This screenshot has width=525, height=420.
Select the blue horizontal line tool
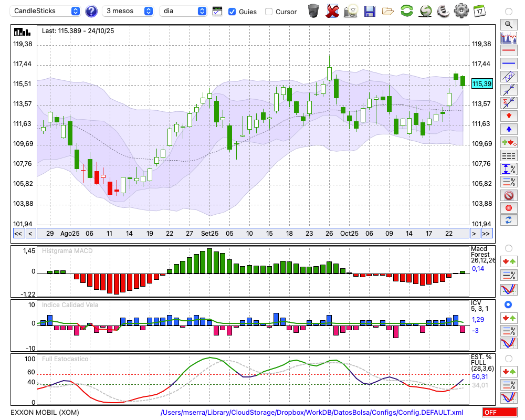(x=509, y=64)
